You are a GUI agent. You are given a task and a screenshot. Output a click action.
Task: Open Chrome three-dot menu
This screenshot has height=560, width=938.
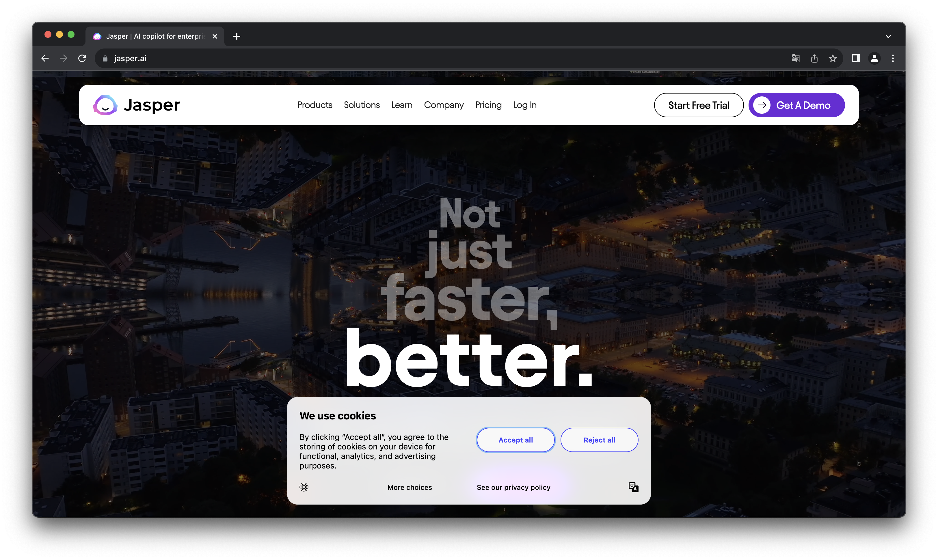pyautogui.click(x=893, y=59)
